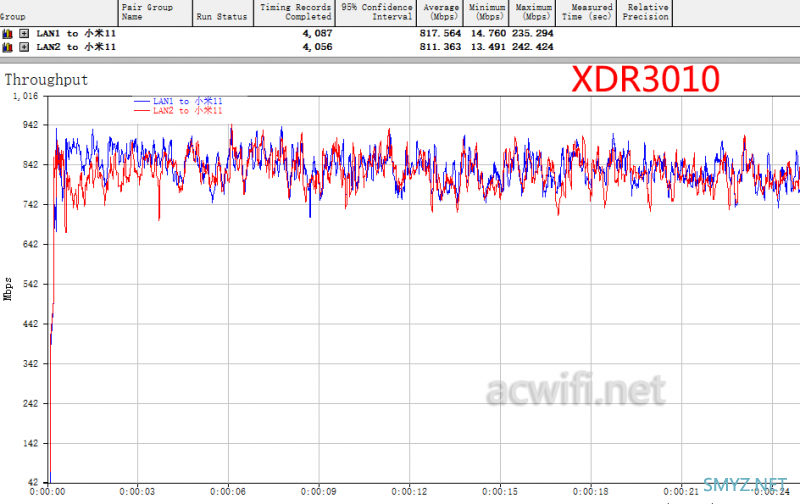Click the chart icon beside LAN2 to 小米11

(x=7, y=47)
